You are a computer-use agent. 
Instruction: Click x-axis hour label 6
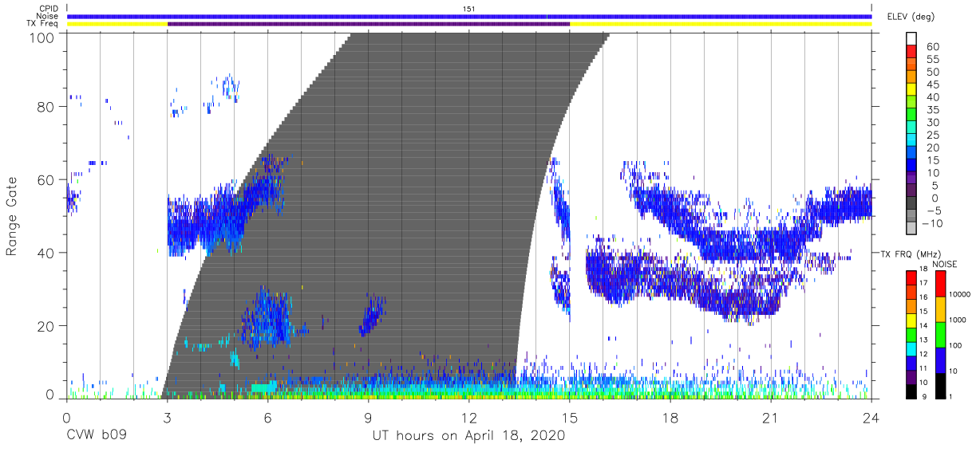[x=267, y=417]
